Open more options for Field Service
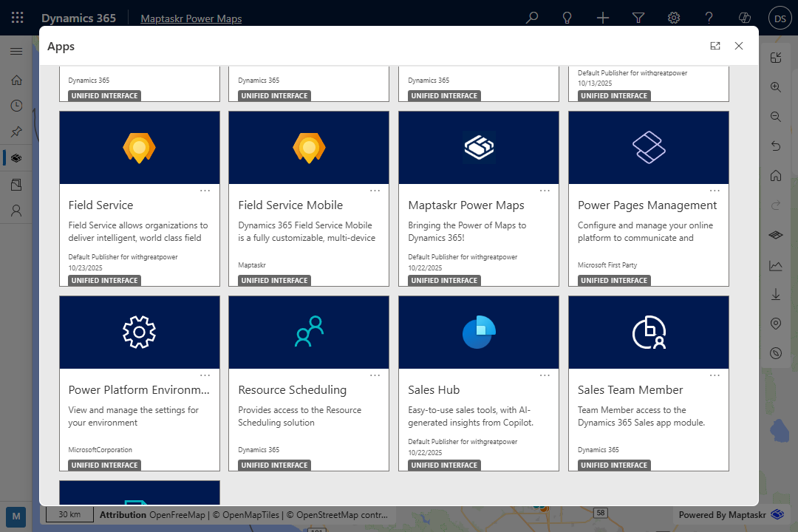This screenshot has height=532, width=798. [x=205, y=191]
